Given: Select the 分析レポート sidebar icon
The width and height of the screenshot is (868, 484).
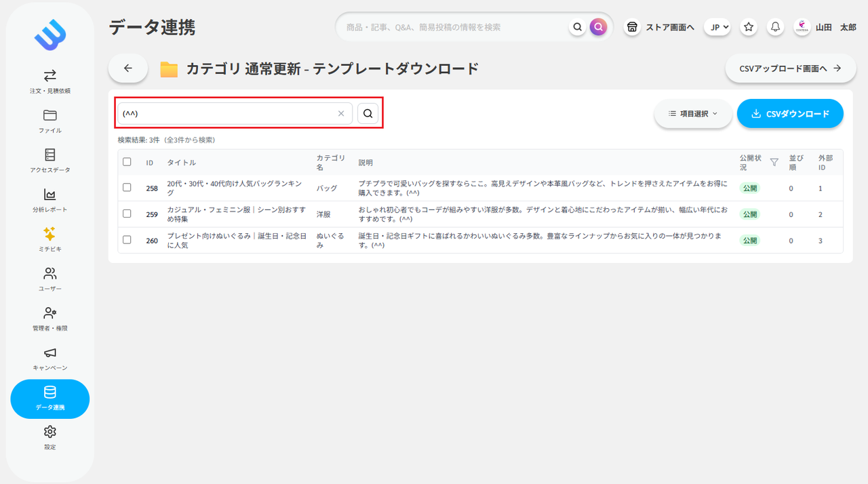Looking at the screenshot, I should tap(50, 201).
